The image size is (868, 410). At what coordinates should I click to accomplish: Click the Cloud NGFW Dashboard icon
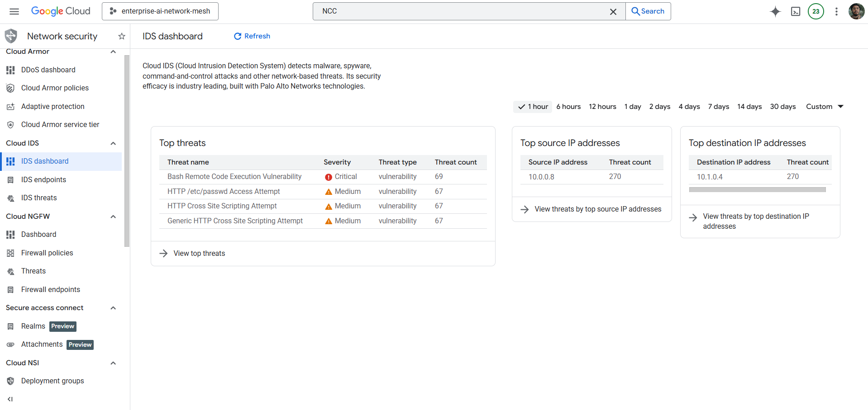pos(10,235)
